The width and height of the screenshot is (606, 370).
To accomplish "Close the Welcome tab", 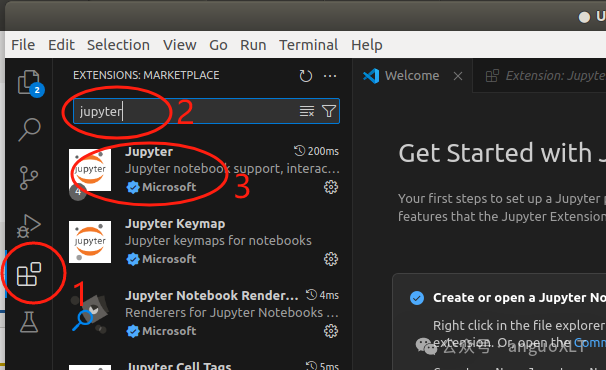I will [458, 76].
